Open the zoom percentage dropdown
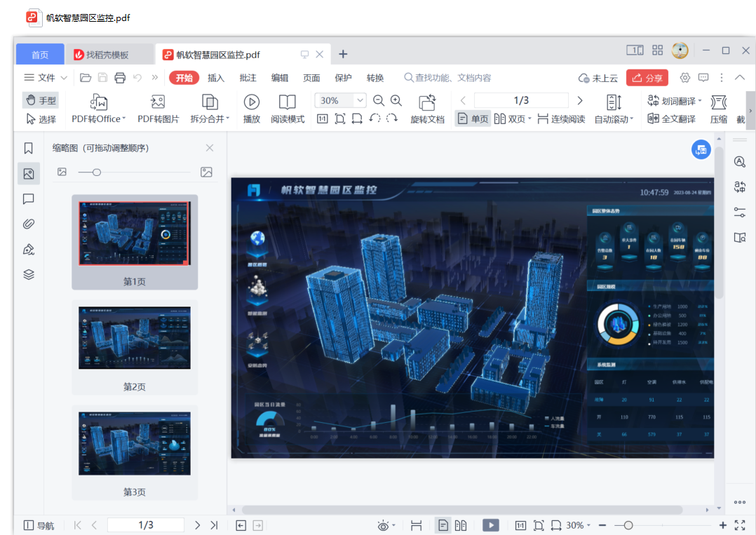Image resolution: width=756 pixels, height=535 pixels. [x=360, y=100]
